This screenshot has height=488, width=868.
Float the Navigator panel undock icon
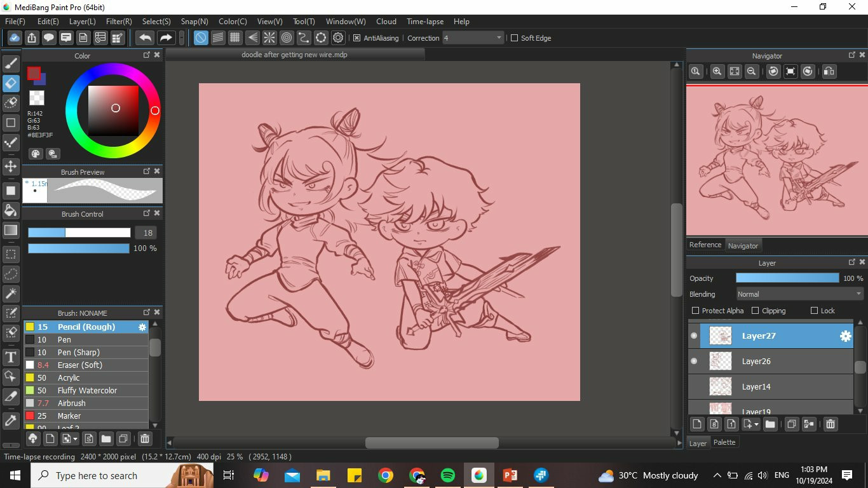[852, 55]
